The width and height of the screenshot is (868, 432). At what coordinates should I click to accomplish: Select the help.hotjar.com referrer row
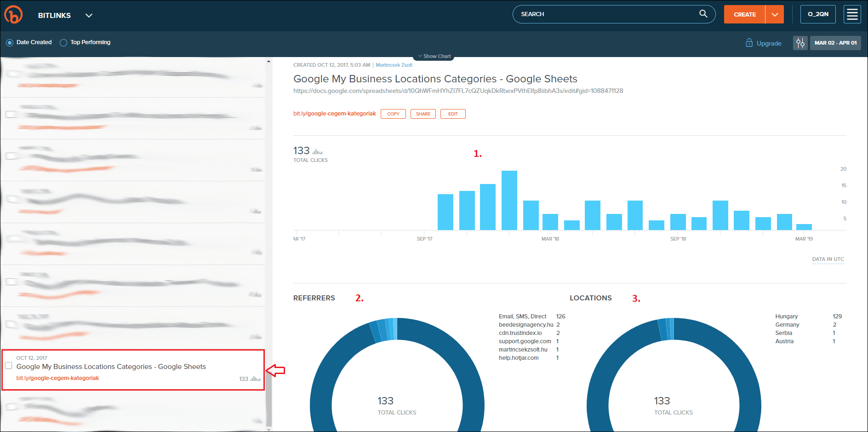click(x=529, y=358)
